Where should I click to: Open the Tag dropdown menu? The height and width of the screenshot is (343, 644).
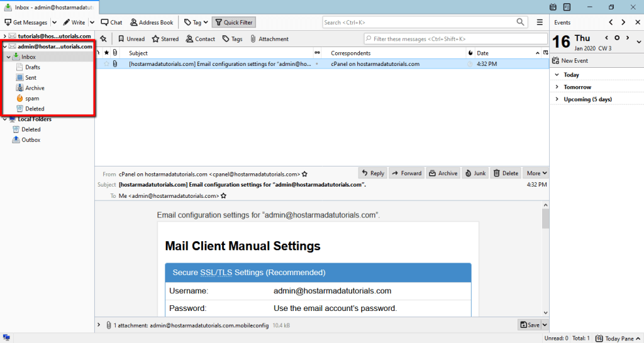coord(196,23)
